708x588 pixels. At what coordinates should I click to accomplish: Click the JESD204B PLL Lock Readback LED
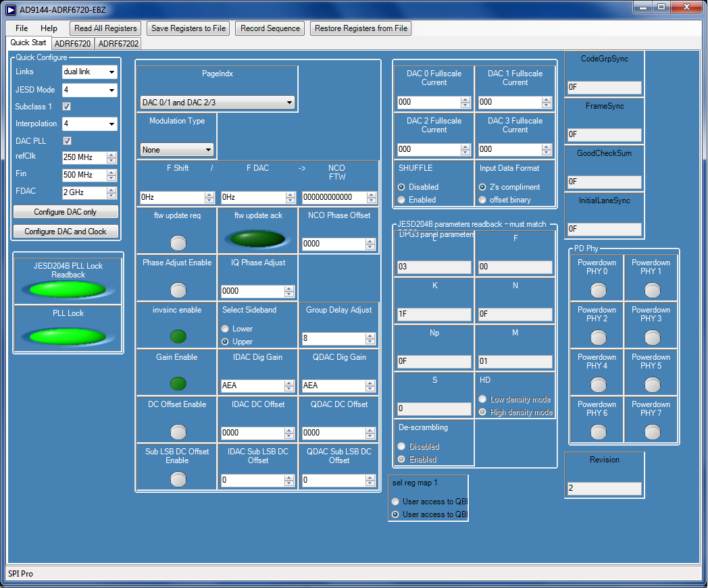[x=68, y=289]
